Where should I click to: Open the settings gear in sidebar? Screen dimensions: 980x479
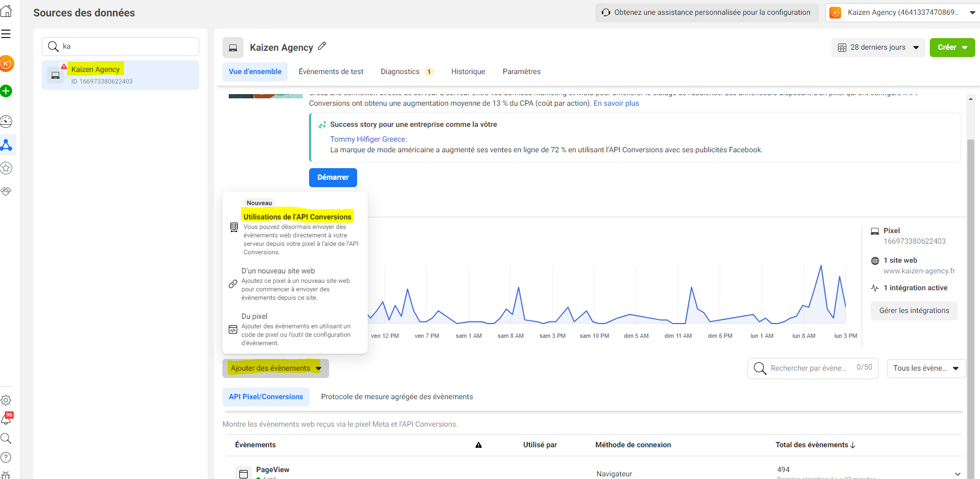6,400
